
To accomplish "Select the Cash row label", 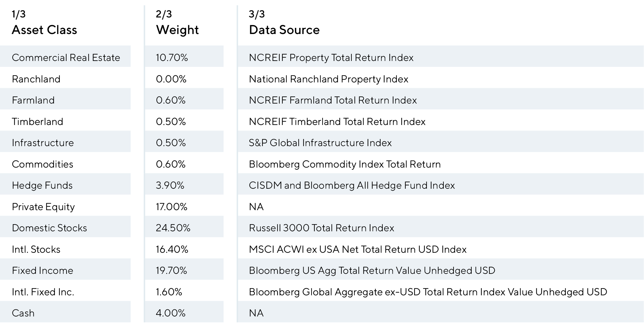I will click(23, 313).
